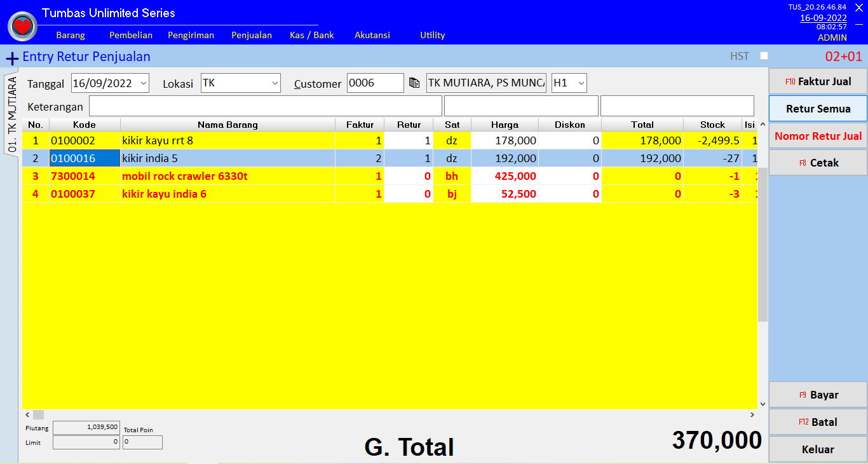
Task: Click the Nomor Retur Jual button
Action: [818, 135]
